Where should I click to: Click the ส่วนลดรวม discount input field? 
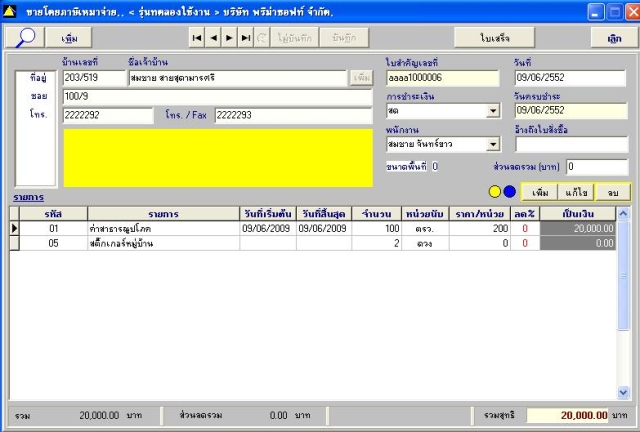pyautogui.click(x=597, y=167)
